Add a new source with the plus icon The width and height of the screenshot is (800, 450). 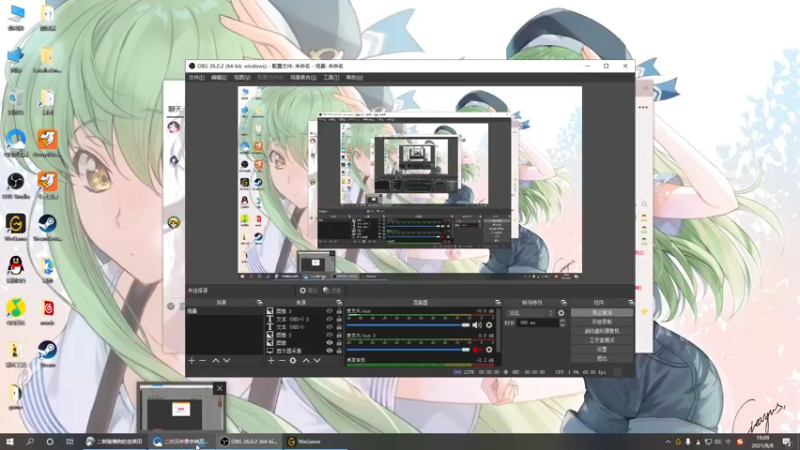[x=271, y=361]
